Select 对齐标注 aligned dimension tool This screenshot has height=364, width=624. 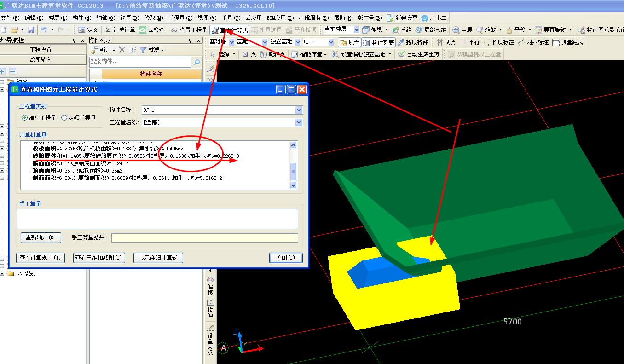(533, 42)
